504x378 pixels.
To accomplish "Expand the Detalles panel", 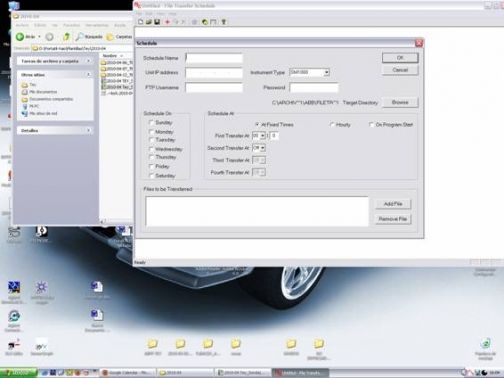I will 89,130.
